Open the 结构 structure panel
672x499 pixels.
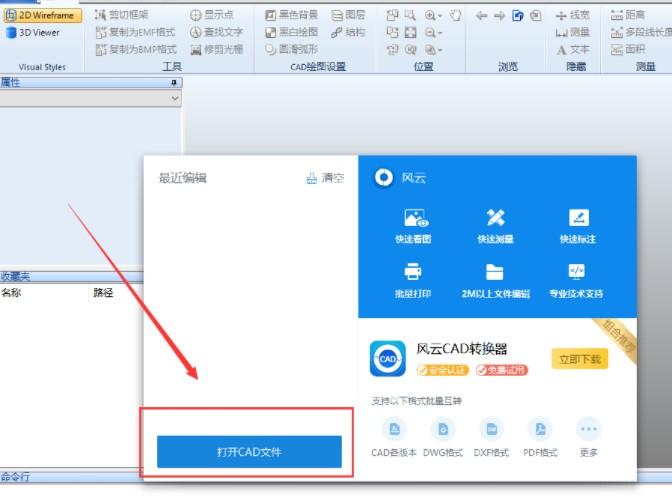coord(348,32)
